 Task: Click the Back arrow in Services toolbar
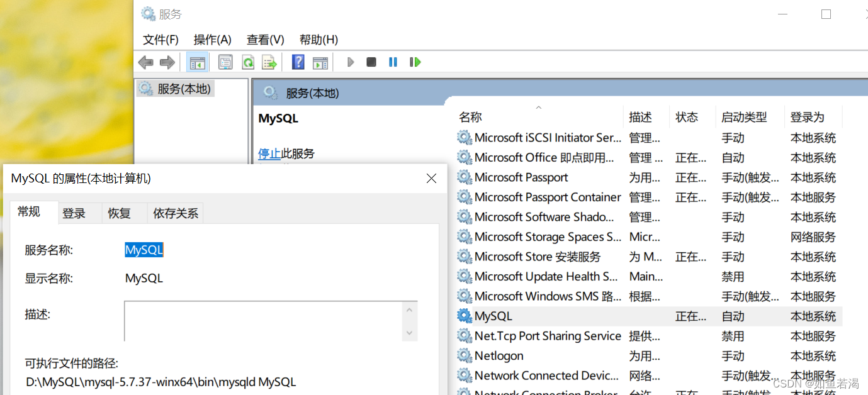click(146, 62)
